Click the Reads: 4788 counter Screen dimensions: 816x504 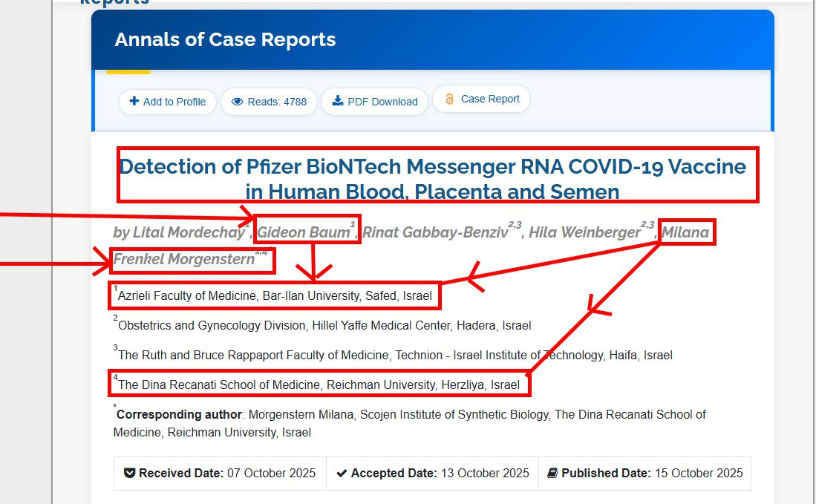269,102
